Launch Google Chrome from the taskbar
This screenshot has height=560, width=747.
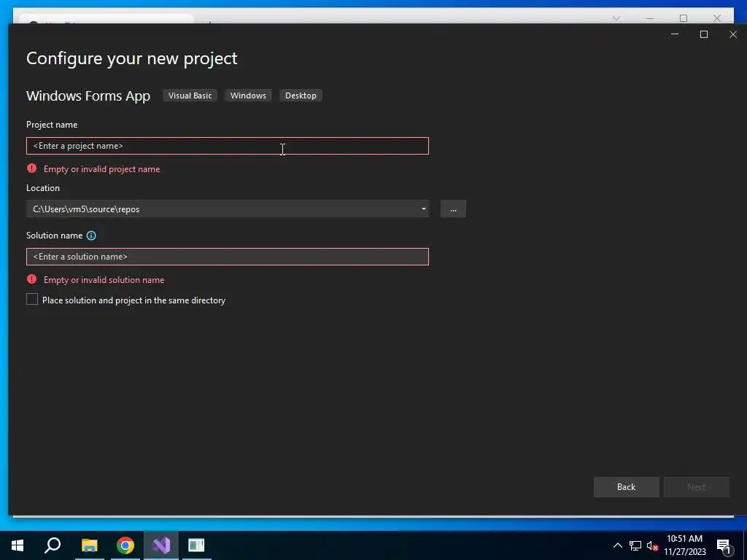click(x=125, y=545)
